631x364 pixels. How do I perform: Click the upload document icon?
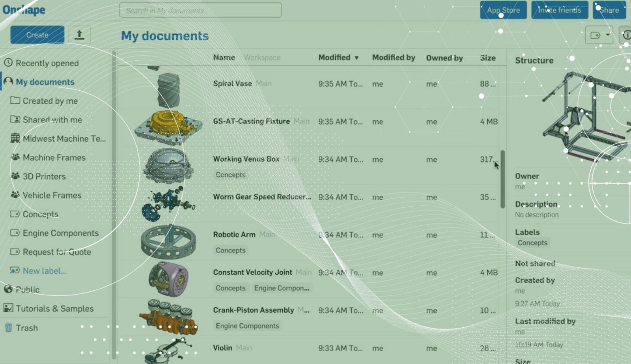(x=79, y=35)
